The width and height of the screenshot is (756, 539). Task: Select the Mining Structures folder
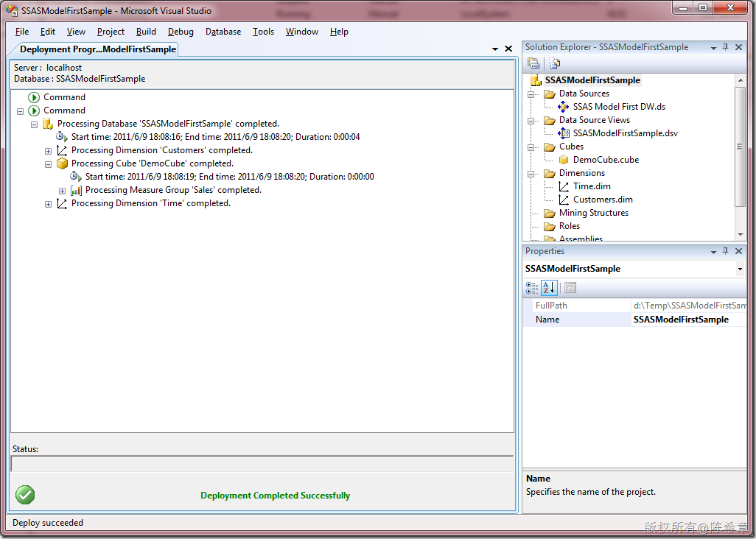click(593, 212)
